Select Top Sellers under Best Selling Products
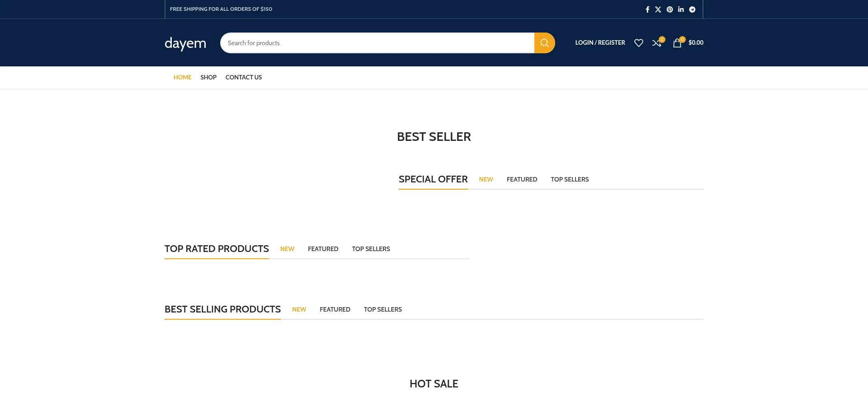This screenshot has height=401, width=868. [383, 309]
